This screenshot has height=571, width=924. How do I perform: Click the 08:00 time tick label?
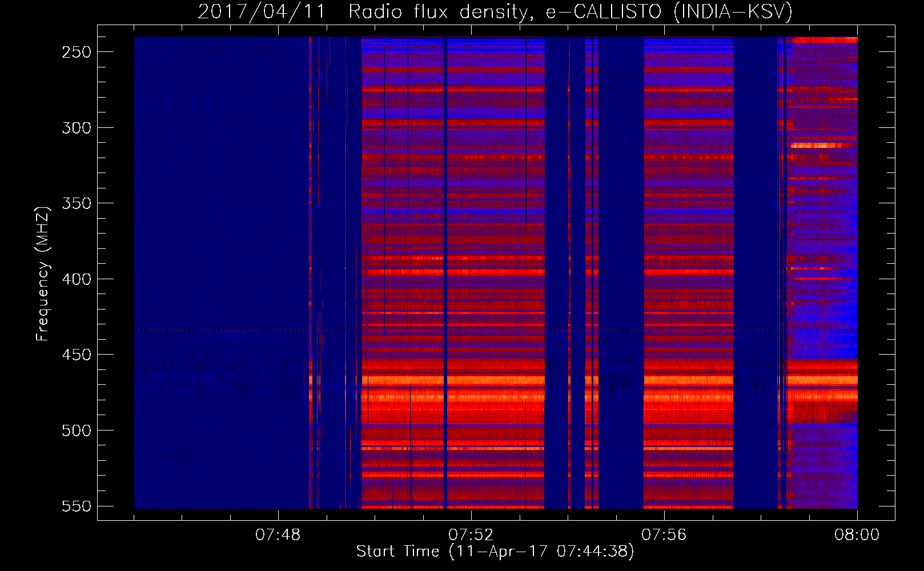[857, 535]
